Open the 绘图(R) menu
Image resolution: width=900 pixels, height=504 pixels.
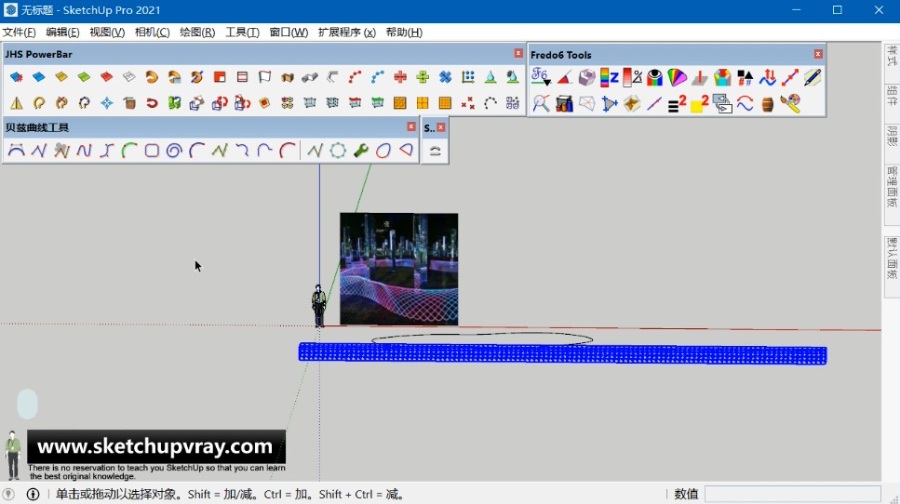pyautogui.click(x=197, y=32)
